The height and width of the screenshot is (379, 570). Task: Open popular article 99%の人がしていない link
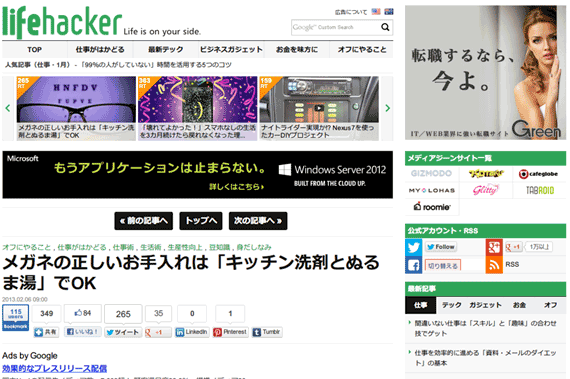click(156, 65)
